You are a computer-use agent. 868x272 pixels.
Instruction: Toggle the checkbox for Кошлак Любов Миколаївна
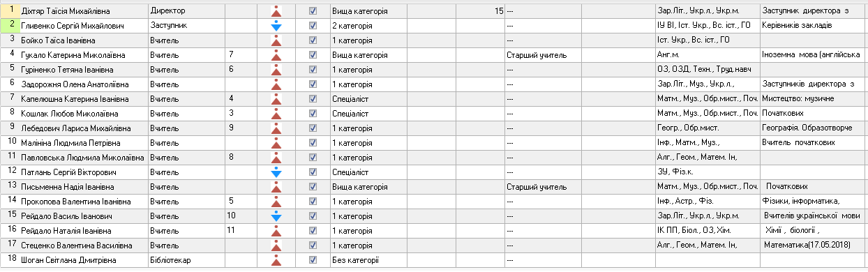click(313, 114)
